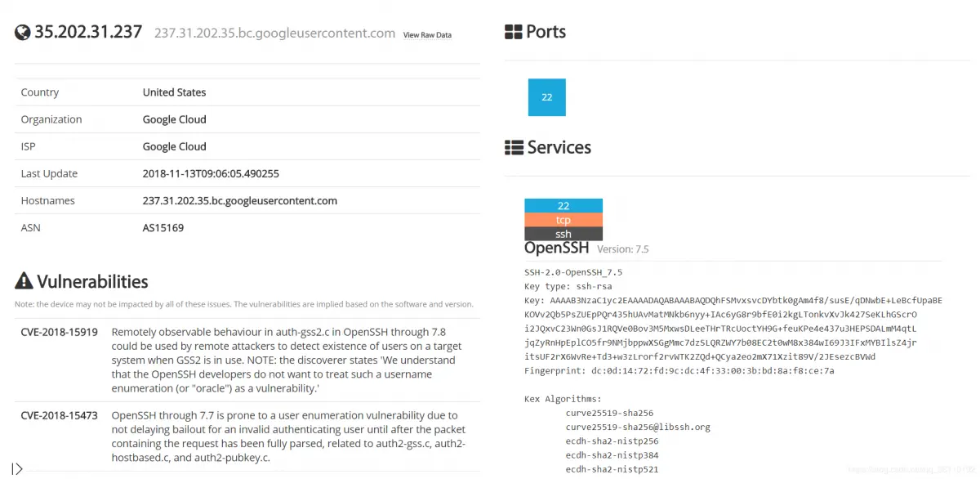Screen dimensions: 980x479
Task: Click the globe icon beside the IP address
Action: pyautogui.click(x=23, y=33)
